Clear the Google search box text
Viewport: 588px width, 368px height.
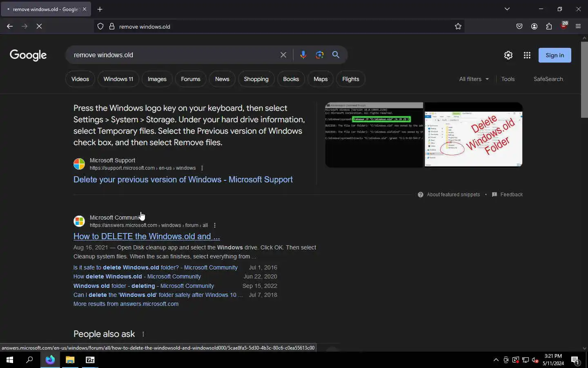click(x=283, y=55)
